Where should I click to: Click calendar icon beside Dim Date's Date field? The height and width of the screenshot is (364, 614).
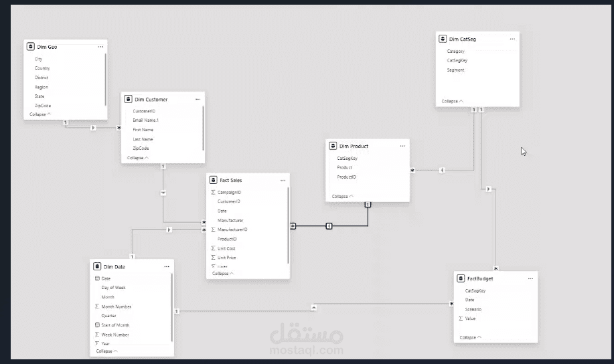coord(97,278)
